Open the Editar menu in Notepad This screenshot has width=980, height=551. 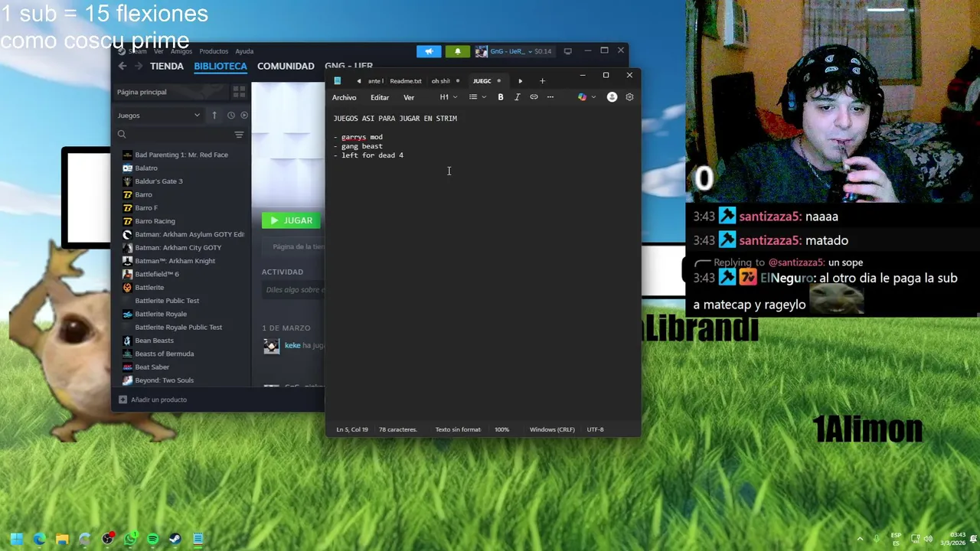pos(380,97)
